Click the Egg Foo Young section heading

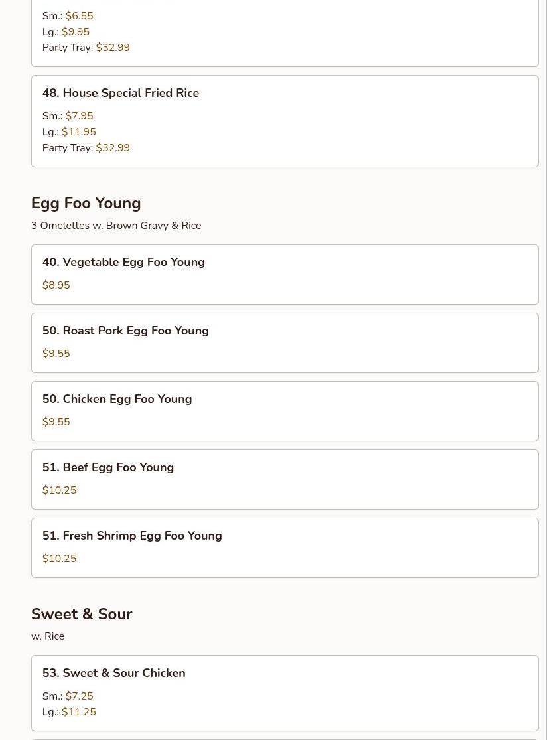click(x=86, y=203)
